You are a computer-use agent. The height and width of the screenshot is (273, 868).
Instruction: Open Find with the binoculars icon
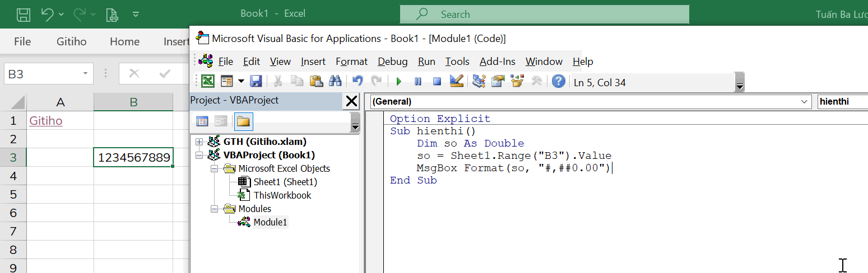pos(335,82)
